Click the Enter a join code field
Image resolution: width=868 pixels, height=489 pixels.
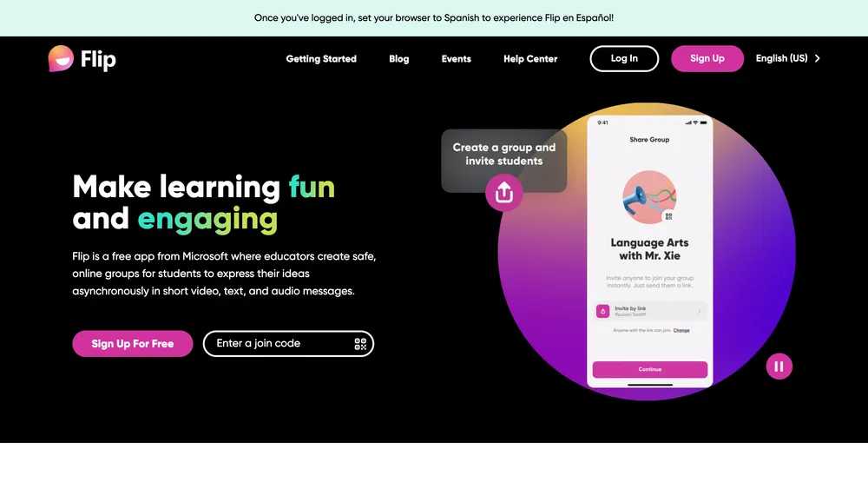click(x=288, y=344)
